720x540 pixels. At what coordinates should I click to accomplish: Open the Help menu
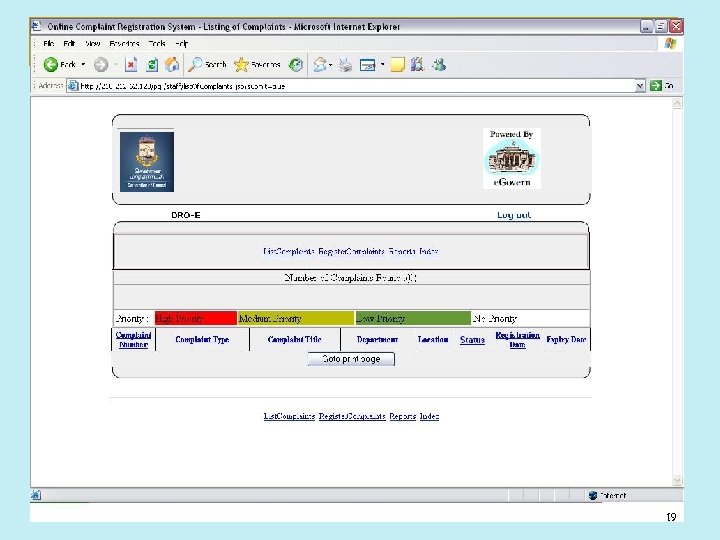coord(182,44)
